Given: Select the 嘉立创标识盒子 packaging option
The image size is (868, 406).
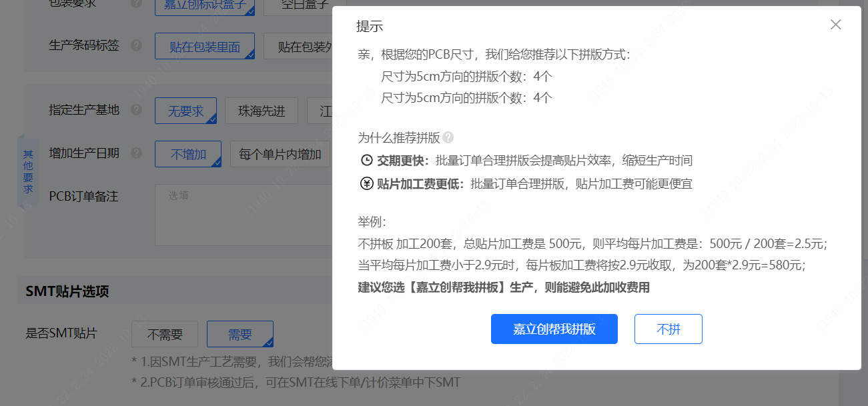Looking at the screenshot, I should [x=204, y=5].
